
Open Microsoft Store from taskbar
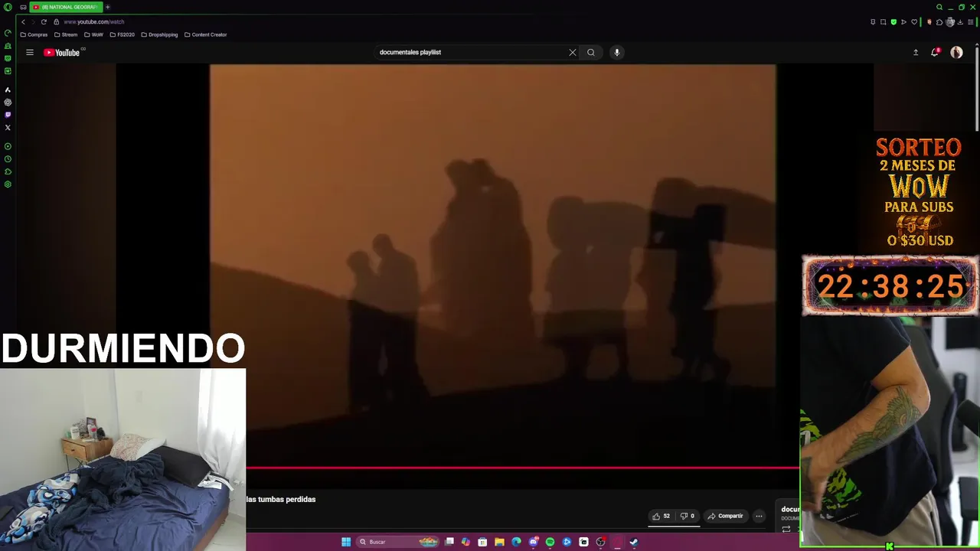(x=482, y=542)
